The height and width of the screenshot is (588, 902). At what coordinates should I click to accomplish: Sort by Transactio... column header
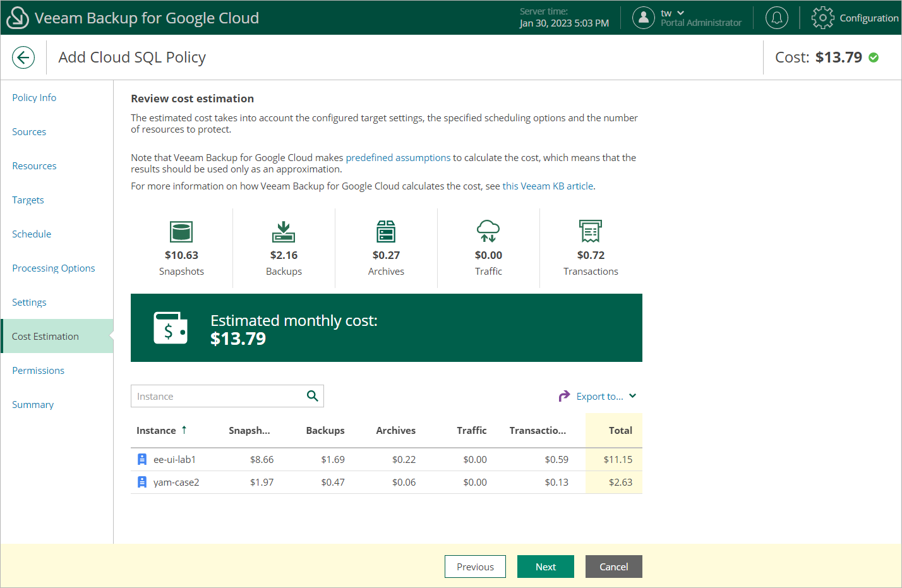pos(538,430)
